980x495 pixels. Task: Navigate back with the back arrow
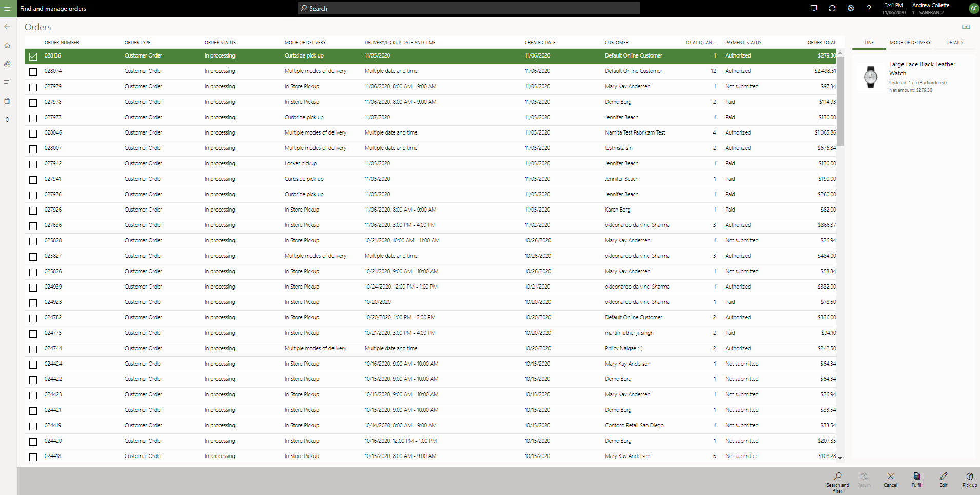pyautogui.click(x=7, y=27)
